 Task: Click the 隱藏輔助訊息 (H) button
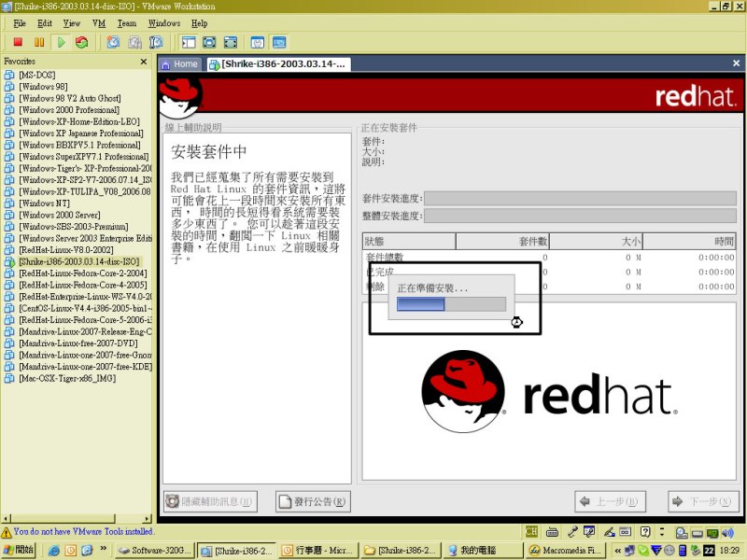click(210, 501)
